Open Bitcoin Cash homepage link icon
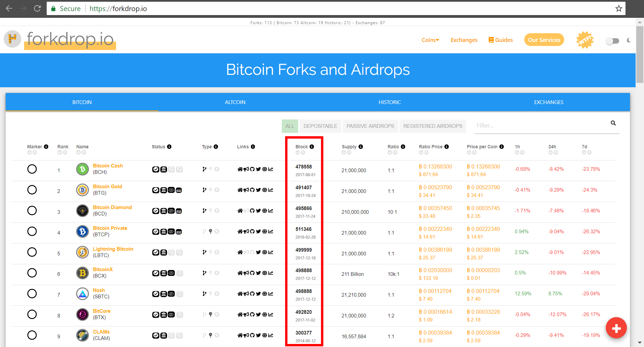644x347 pixels. point(240,169)
